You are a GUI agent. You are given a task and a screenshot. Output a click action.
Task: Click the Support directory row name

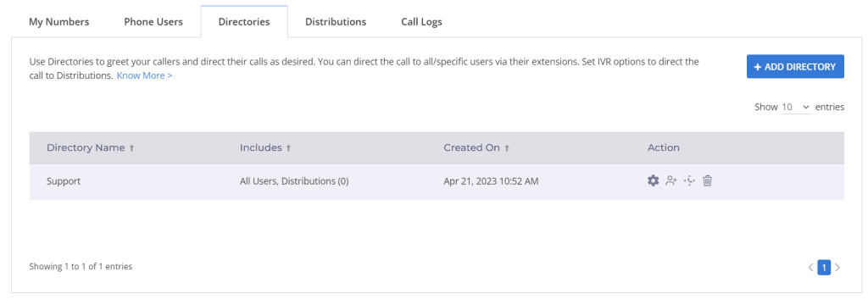tap(64, 181)
